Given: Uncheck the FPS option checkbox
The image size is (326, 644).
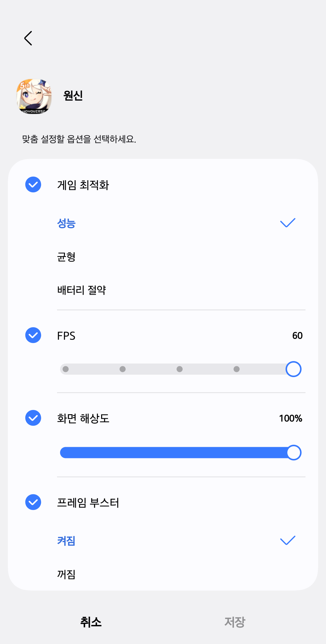Looking at the screenshot, I should [33, 335].
